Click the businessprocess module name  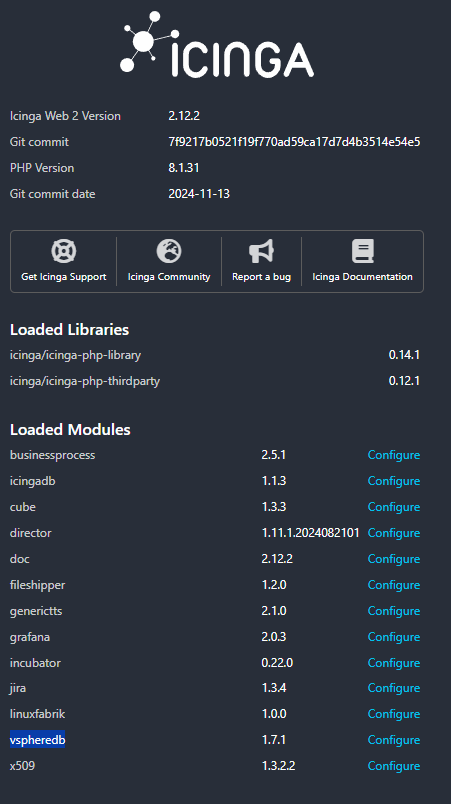click(x=52, y=455)
